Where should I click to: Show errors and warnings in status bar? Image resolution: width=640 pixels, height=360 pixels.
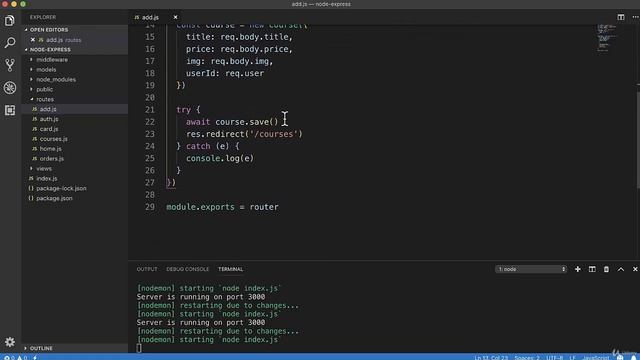coord(15,357)
